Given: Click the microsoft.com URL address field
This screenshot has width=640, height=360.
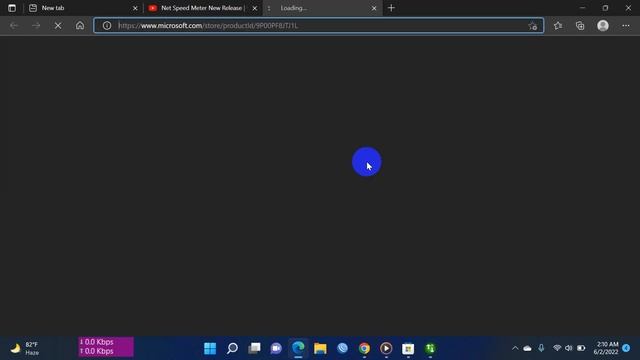Looking at the screenshot, I should pyautogui.click(x=319, y=26).
